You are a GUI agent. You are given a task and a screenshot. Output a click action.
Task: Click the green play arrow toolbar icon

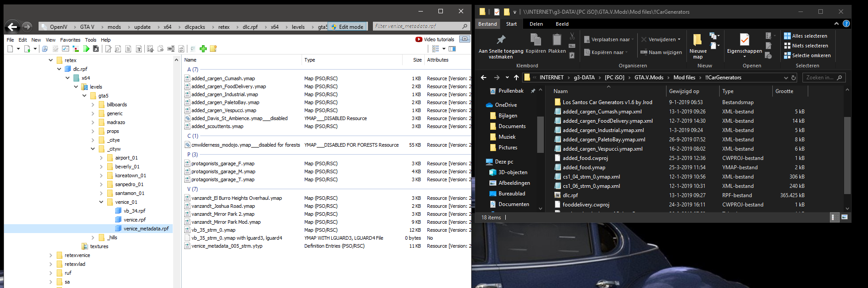tap(86, 49)
